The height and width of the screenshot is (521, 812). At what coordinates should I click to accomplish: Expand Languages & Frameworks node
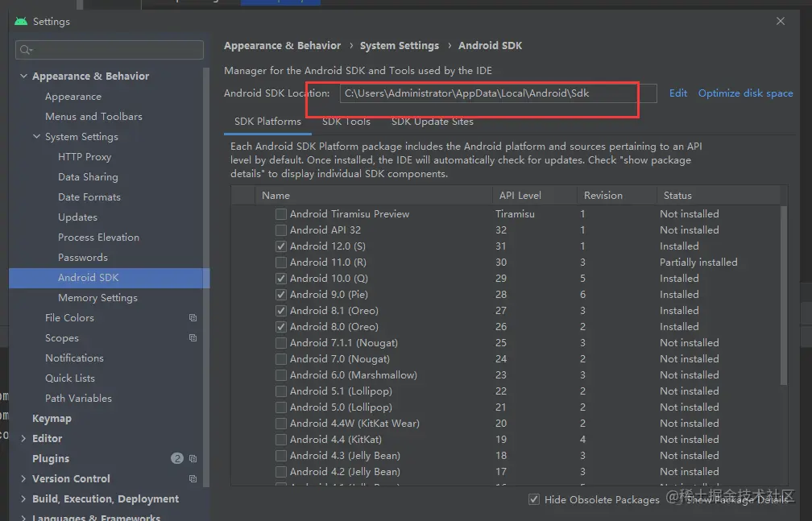click(23, 517)
